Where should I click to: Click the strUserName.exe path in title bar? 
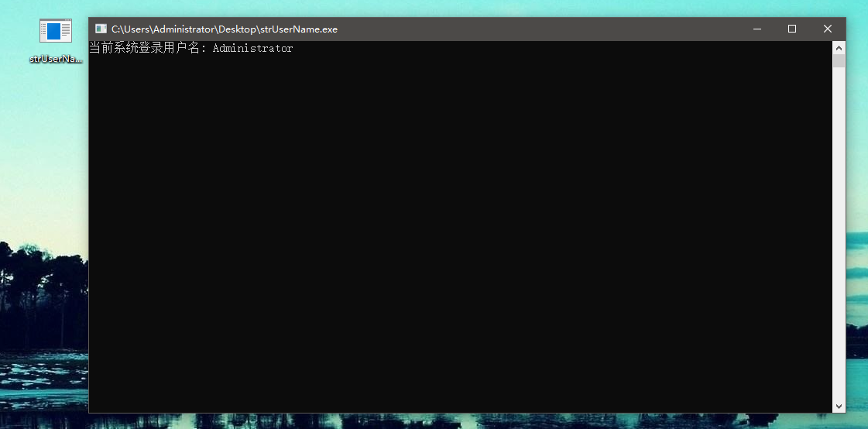pyautogui.click(x=224, y=29)
